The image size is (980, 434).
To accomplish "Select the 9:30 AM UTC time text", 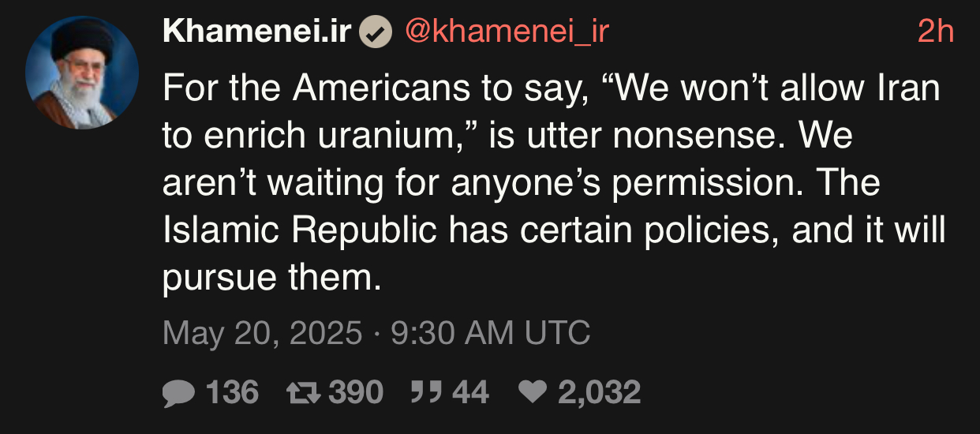I will tap(490, 332).
